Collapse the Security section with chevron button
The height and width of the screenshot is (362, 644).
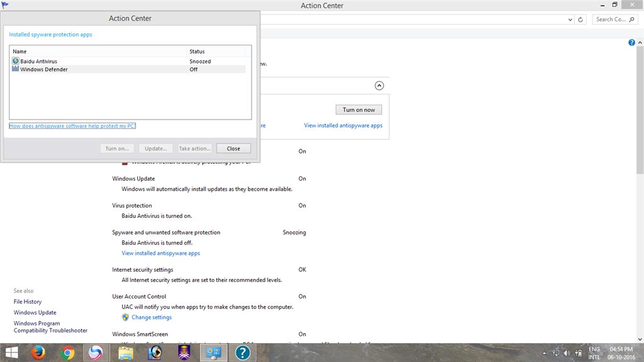(x=379, y=86)
